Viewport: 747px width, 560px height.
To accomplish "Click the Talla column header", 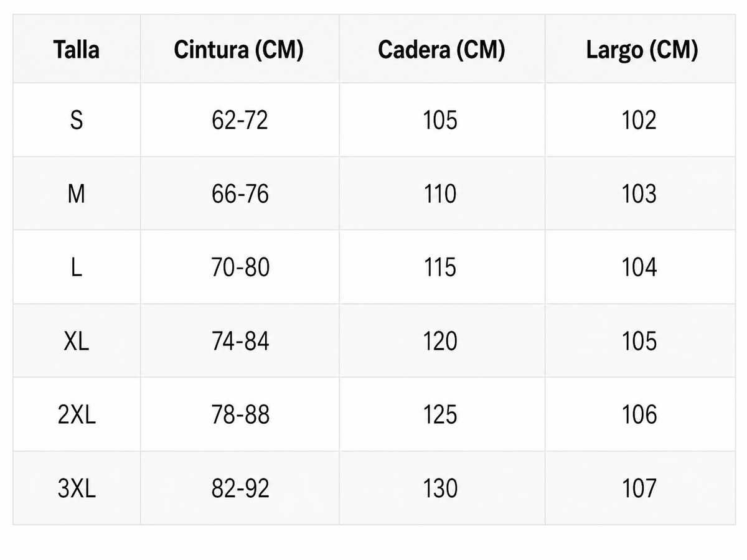I will [77, 50].
